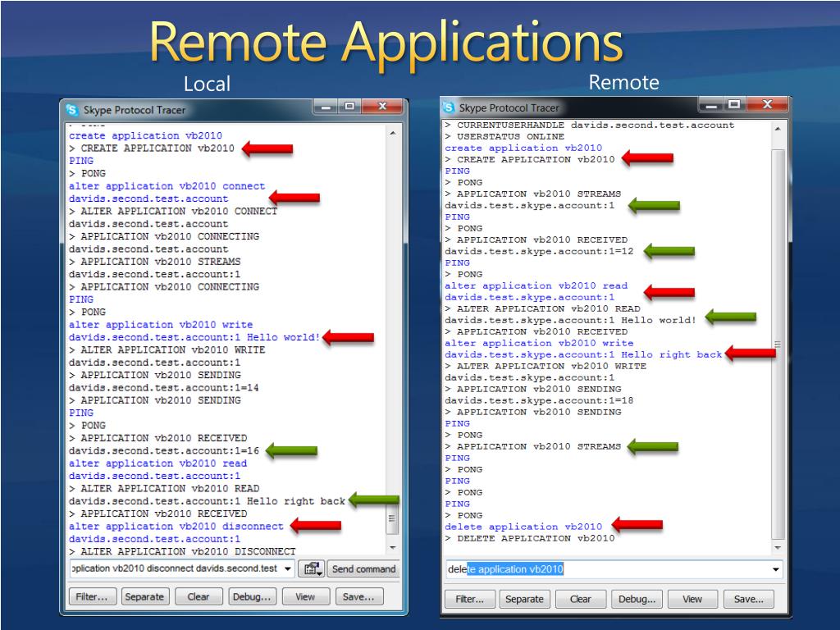Image resolution: width=840 pixels, height=630 pixels.
Task: Clear the Remote tracer log
Action: [581, 599]
